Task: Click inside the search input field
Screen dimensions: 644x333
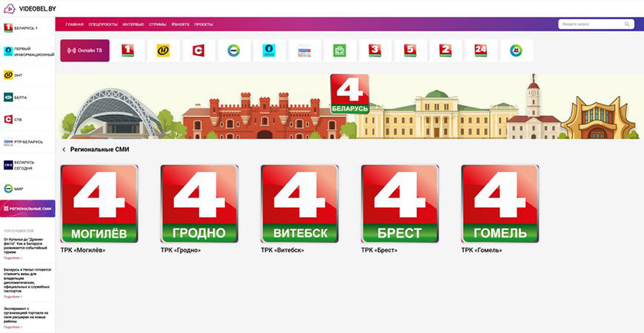Action: click(x=590, y=25)
